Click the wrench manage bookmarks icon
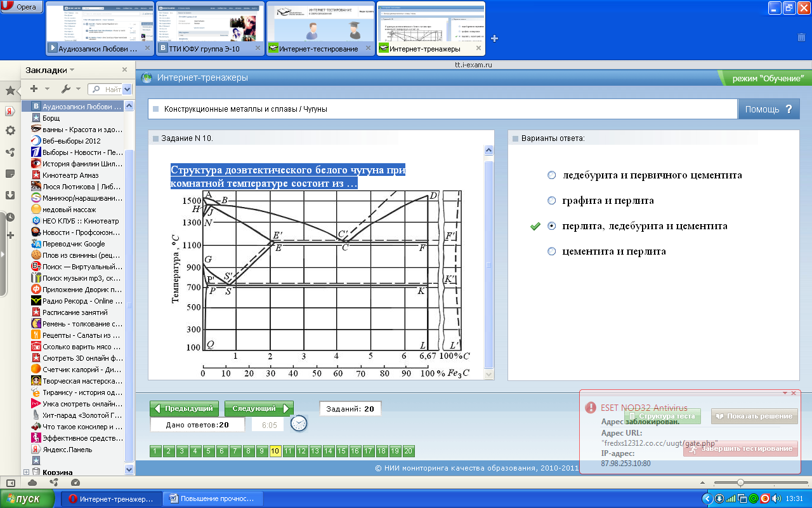Image resolution: width=812 pixels, height=508 pixels. 65,89
